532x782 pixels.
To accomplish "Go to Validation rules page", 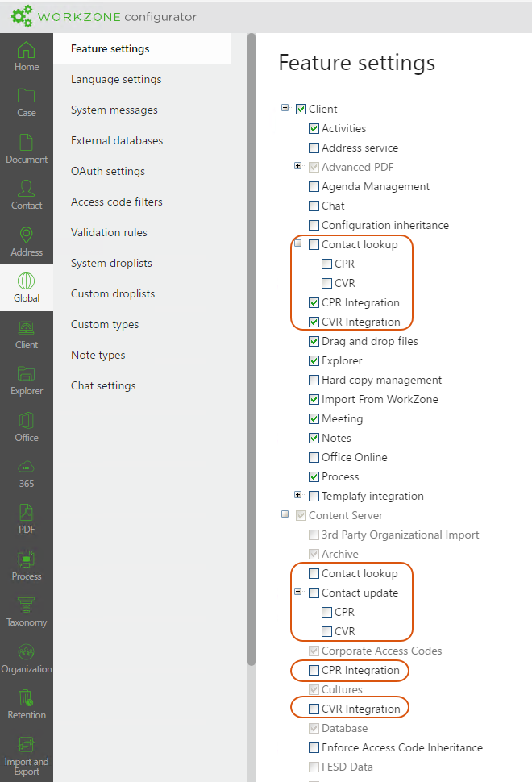I will point(109,232).
